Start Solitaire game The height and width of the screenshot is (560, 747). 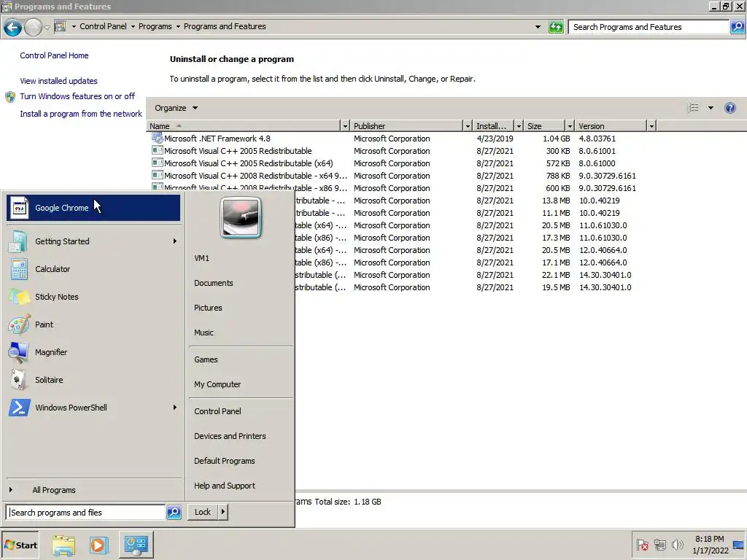pyautogui.click(x=93, y=379)
